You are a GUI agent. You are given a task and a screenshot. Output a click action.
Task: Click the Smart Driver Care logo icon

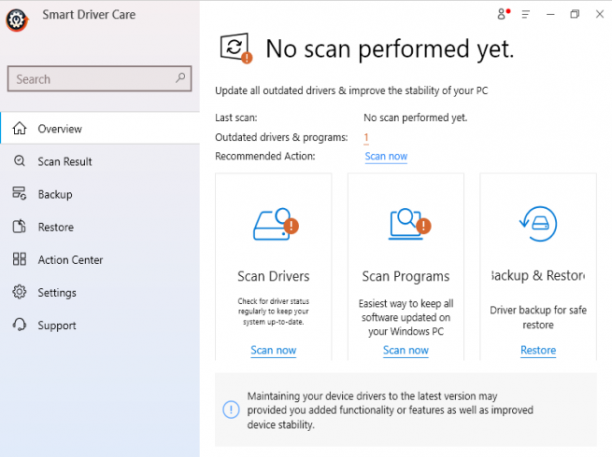(x=17, y=20)
